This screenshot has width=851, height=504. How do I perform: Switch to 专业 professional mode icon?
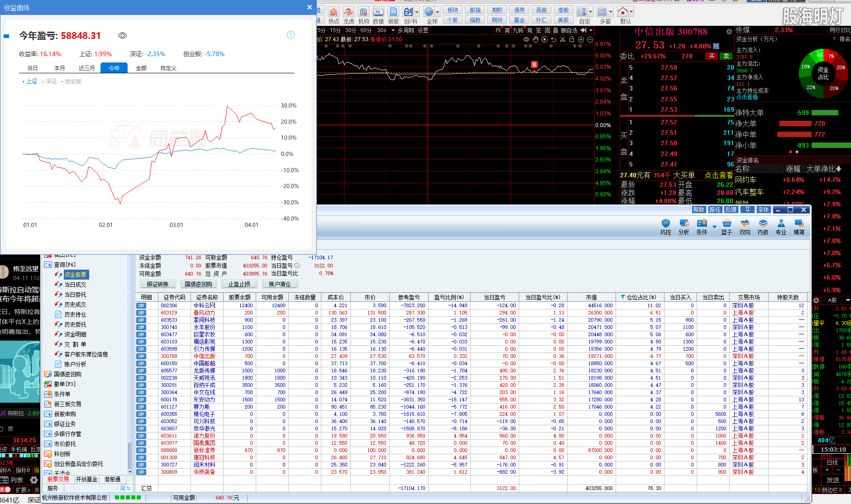click(x=781, y=227)
